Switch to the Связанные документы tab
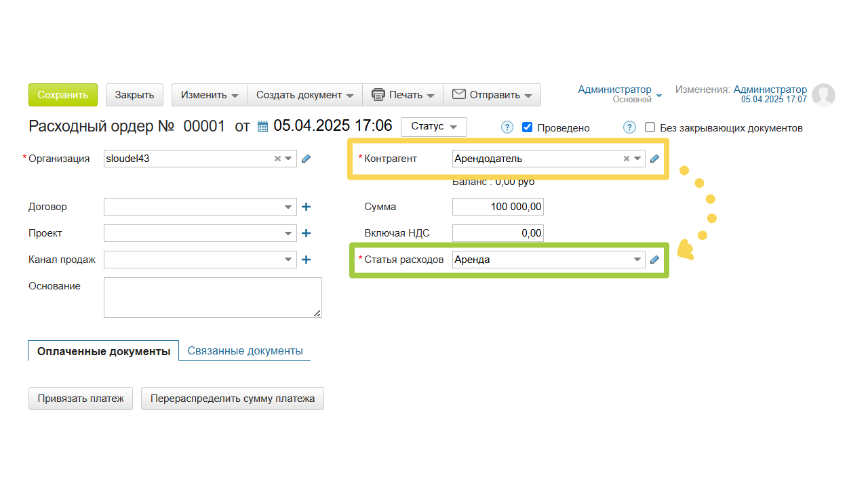Viewport: 868px width, 488px height. tap(245, 350)
